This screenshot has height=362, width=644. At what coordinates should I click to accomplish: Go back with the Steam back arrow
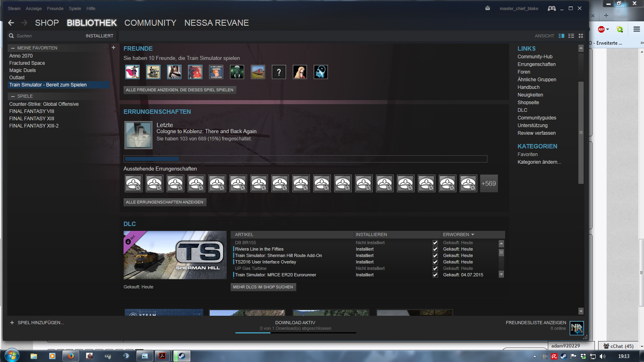click(x=11, y=23)
